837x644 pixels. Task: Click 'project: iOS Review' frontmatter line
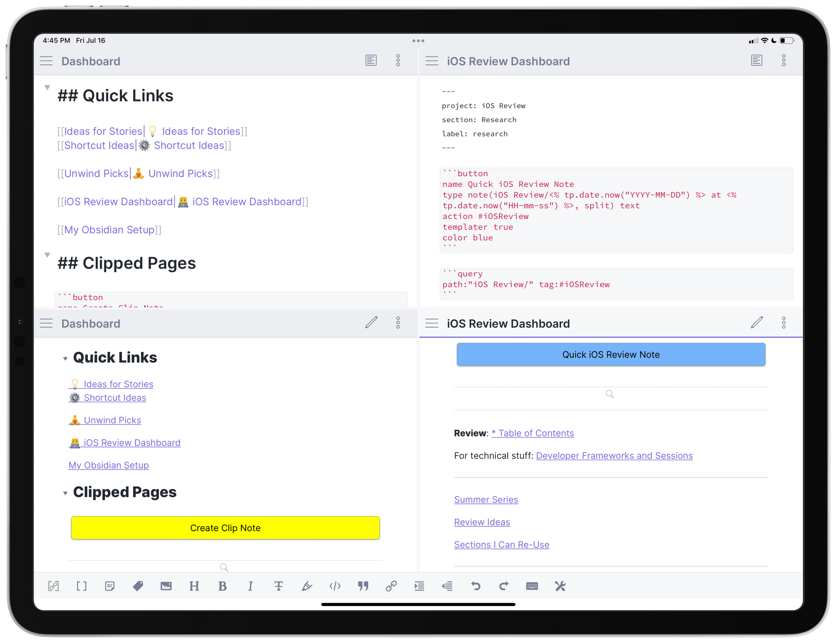483,106
